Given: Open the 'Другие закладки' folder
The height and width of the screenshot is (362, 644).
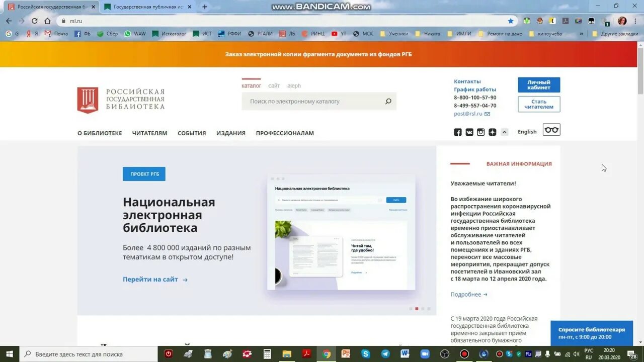Looking at the screenshot, I should tap(615, 34).
